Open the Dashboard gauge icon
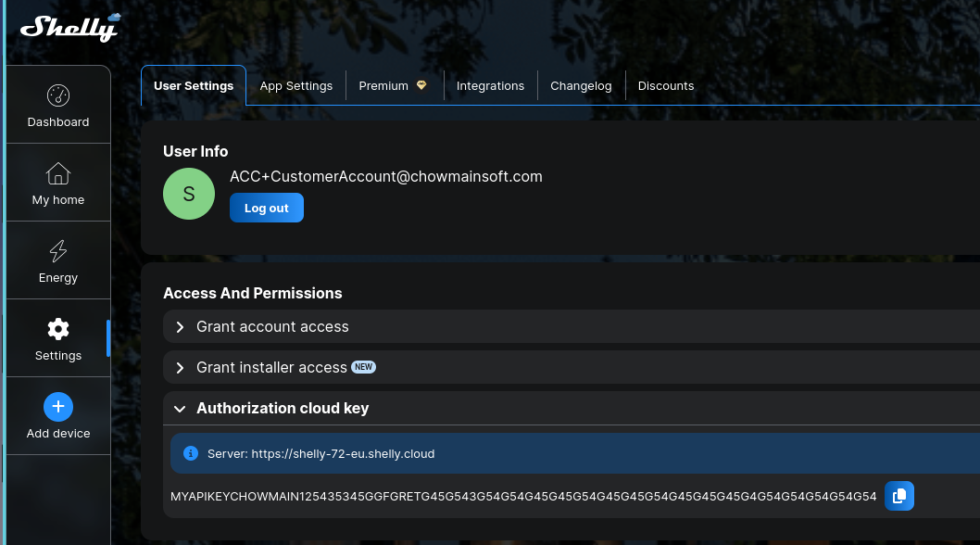 point(58,96)
